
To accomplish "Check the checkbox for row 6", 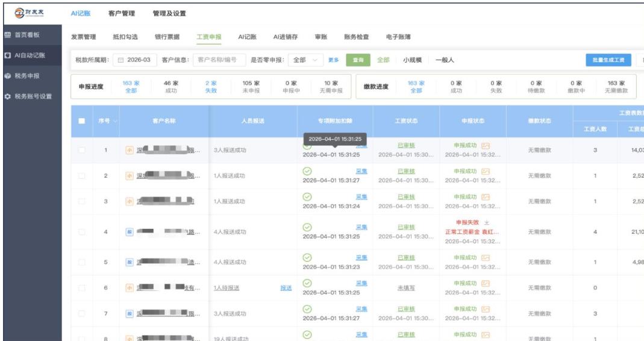I will (82, 288).
